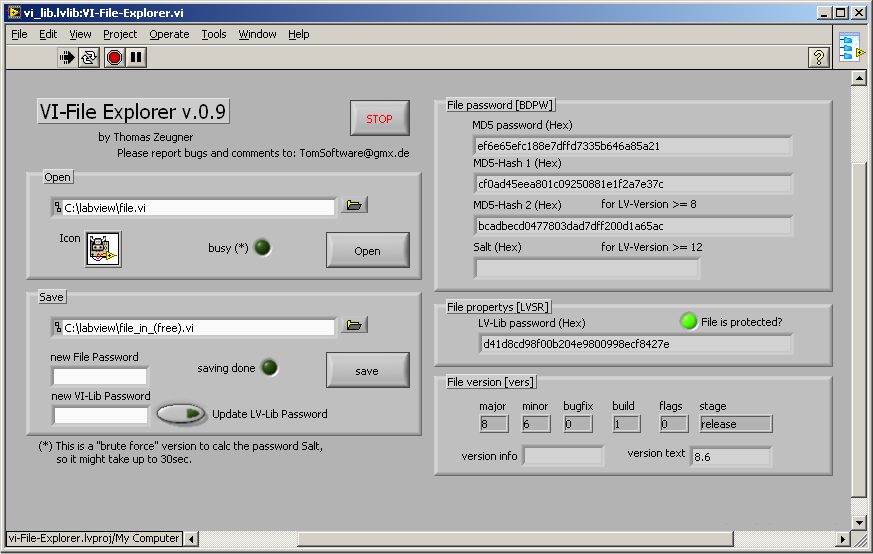Screen dimensions: 873x554
Task: Click the version text field showing 8.6
Action: [x=731, y=457]
